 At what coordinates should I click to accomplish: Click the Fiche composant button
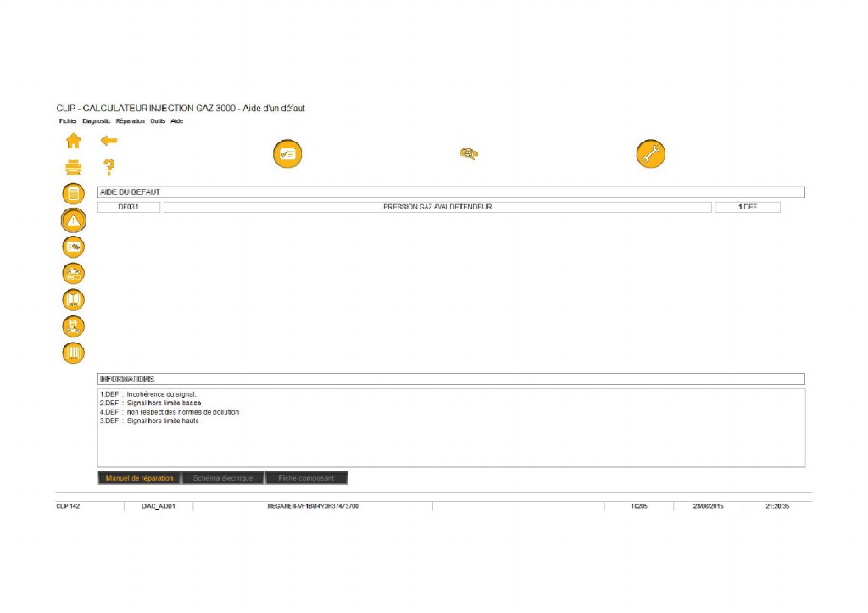(x=306, y=478)
